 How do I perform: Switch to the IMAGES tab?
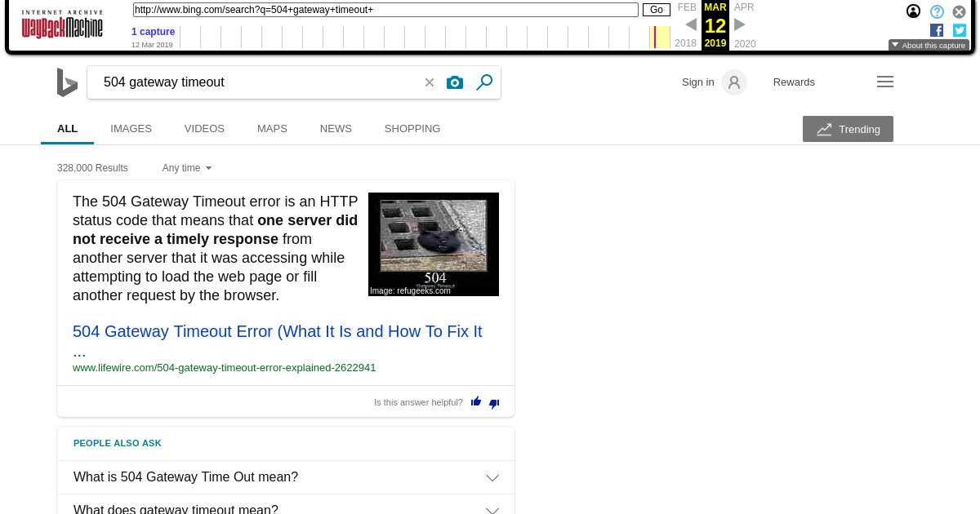coord(131,129)
